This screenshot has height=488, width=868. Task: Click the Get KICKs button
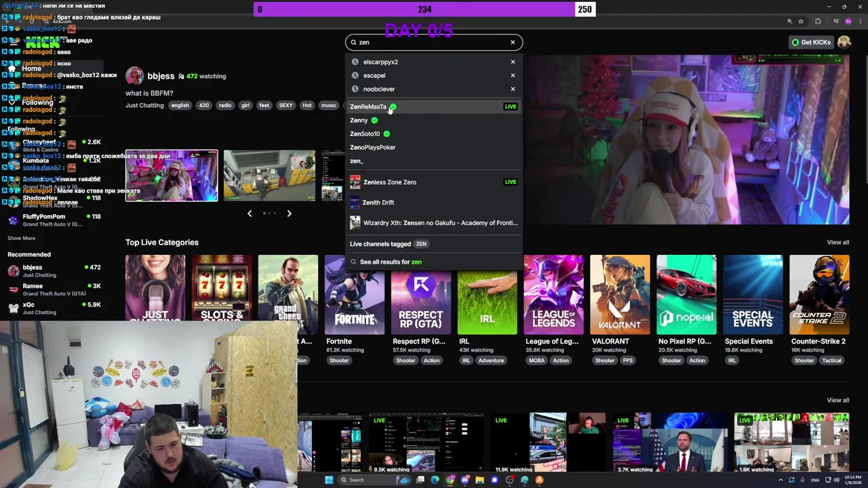(811, 42)
